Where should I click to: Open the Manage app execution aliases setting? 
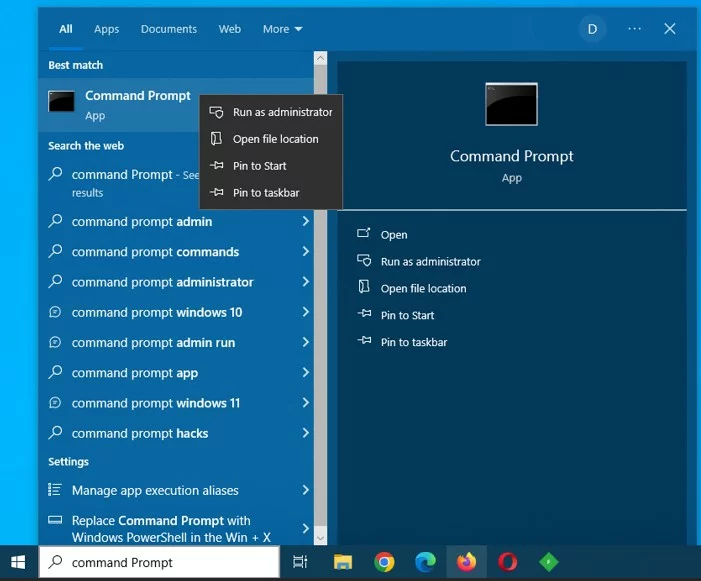coord(177,490)
